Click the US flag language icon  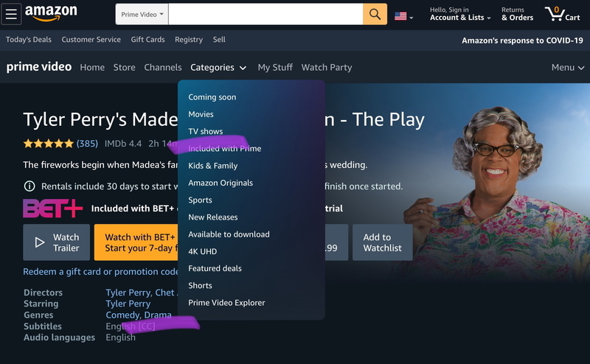coord(400,15)
